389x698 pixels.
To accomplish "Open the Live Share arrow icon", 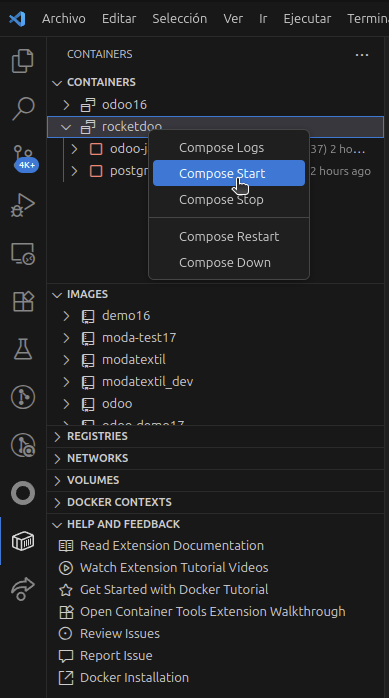I will pos(23,588).
